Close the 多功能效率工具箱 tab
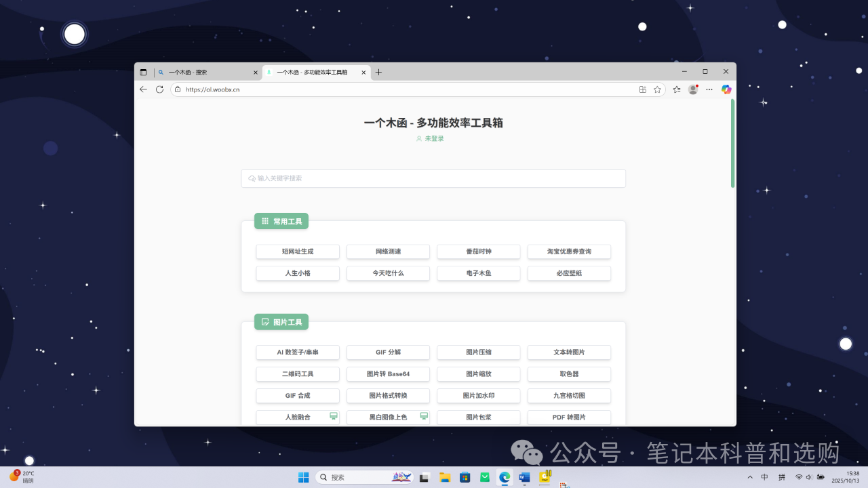The height and width of the screenshot is (488, 868). tap(363, 73)
